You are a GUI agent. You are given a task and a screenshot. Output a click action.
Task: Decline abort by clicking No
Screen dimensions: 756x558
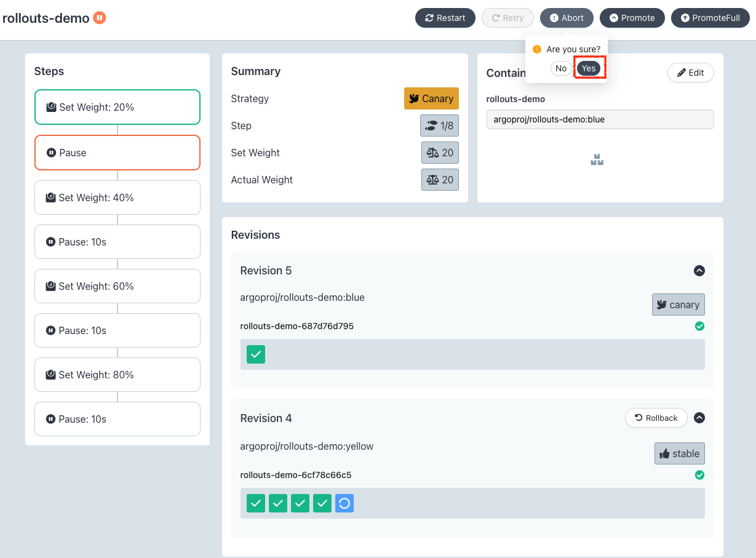(561, 68)
